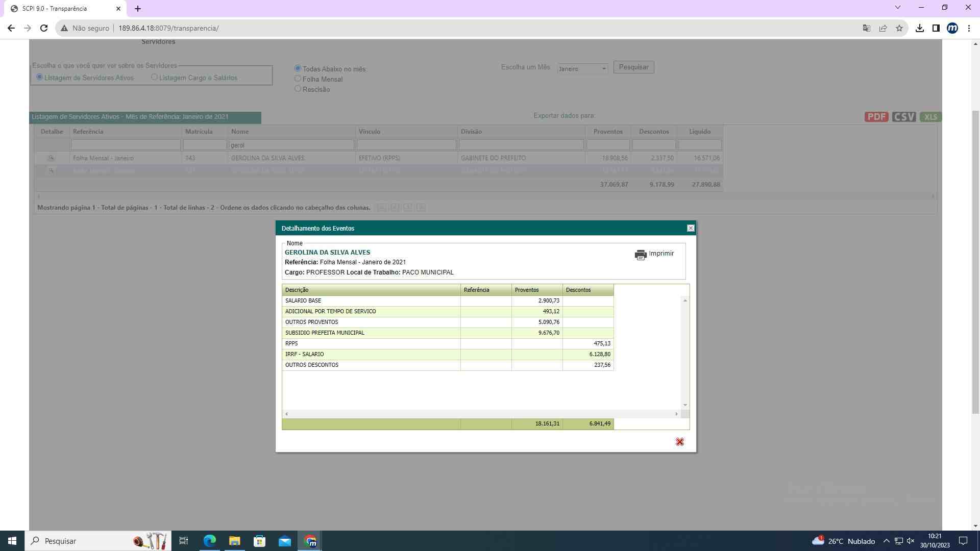Open browser downloads icon
Screen dimensions: 980x551
919,28
